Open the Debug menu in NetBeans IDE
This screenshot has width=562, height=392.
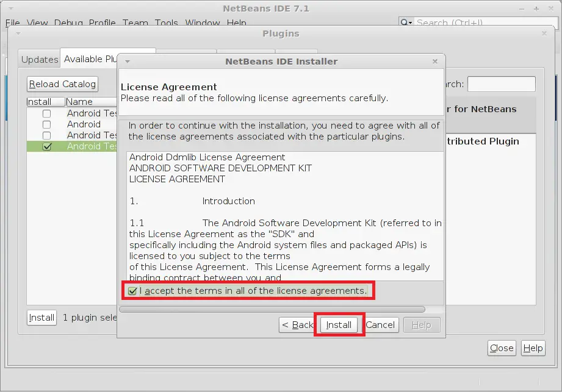click(68, 23)
